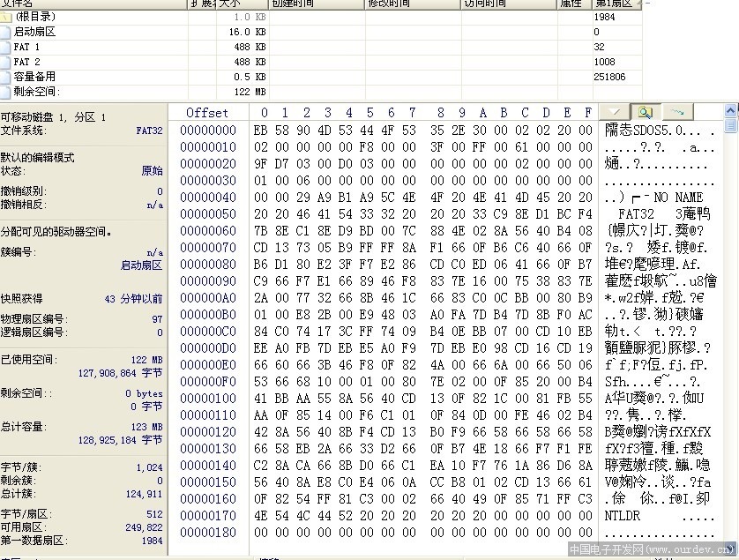Image resolution: width=739 pixels, height=560 pixels.
Task: Click the file icon beside FAT 1
Action: tap(6, 47)
